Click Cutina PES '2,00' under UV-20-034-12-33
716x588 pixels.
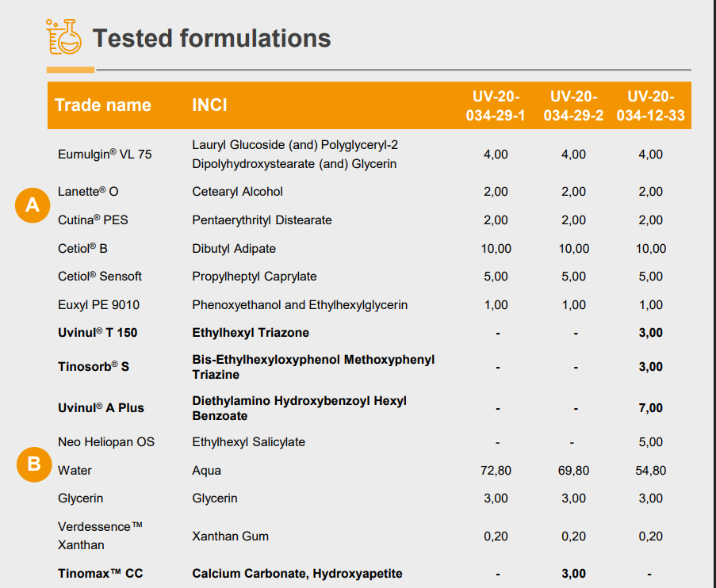(x=651, y=220)
